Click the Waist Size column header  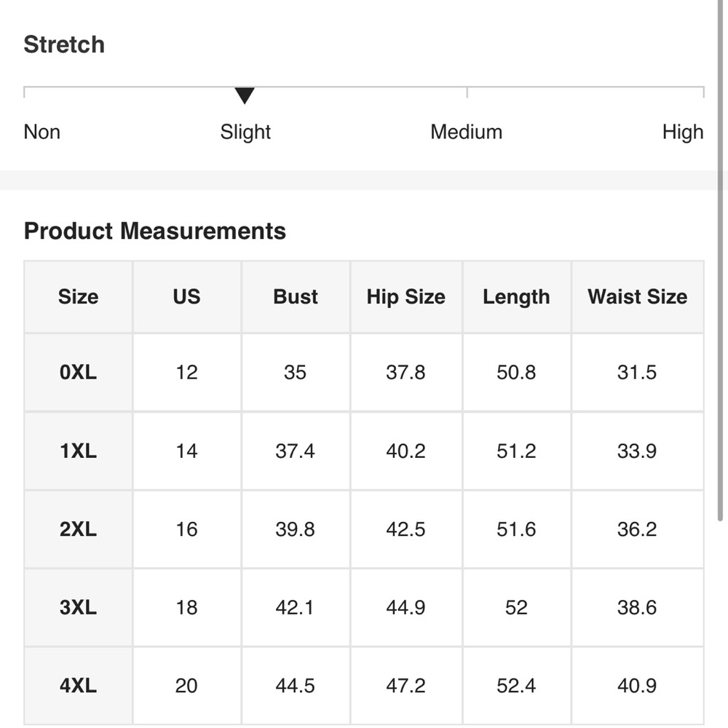tap(638, 297)
